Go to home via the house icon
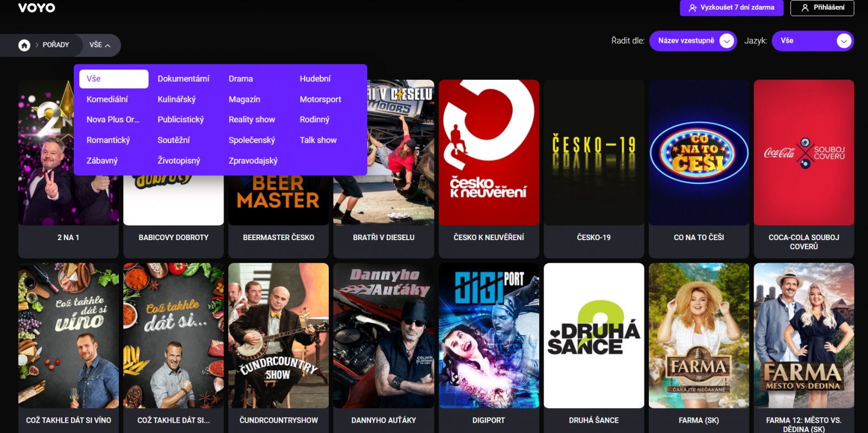This screenshot has height=433, width=868. pyautogui.click(x=24, y=45)
